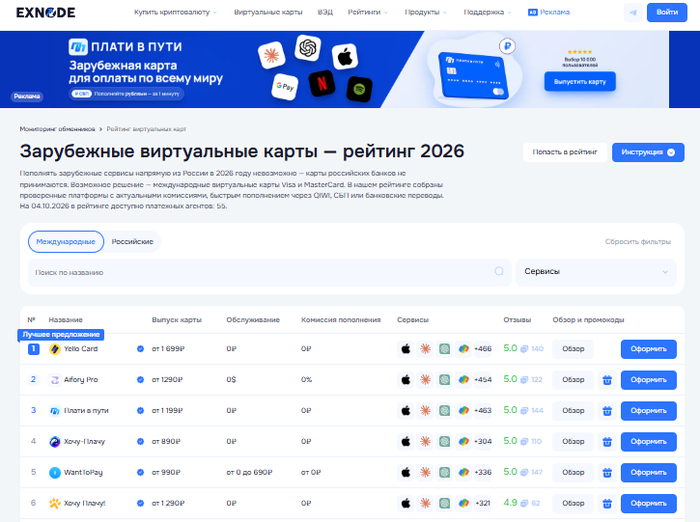Click gift promo icon in Aifory Pro row
The width and height of the screenshot is (700, 522).
pos(607,380)
